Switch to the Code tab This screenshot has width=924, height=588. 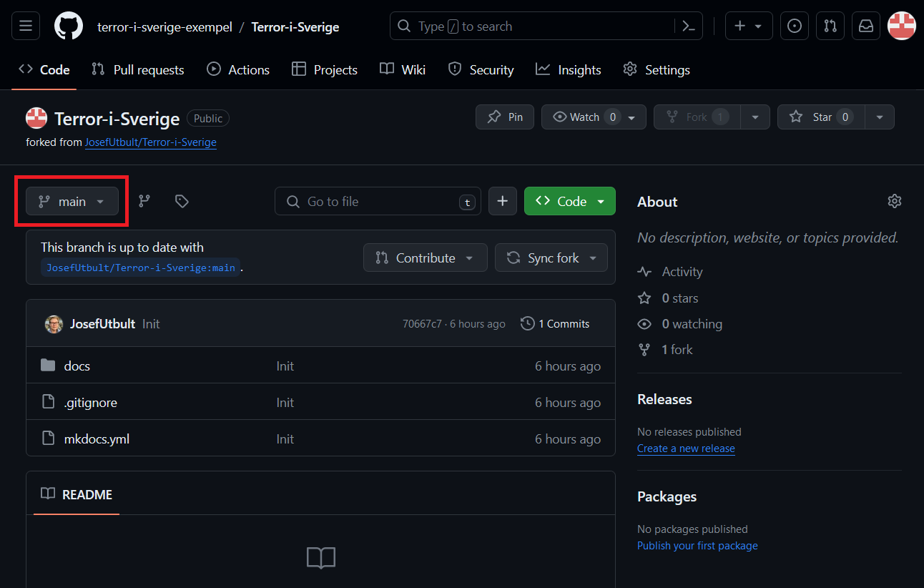point(44,70)
